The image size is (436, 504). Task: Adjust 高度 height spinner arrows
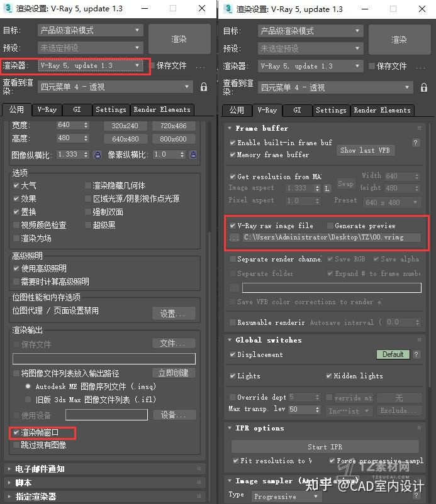[x=86, y=138]
